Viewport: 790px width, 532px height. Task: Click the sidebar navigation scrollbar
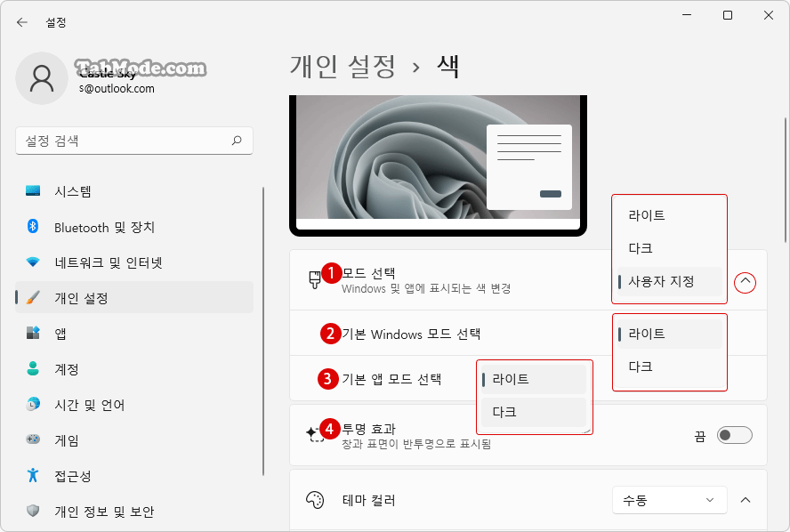[263, 331]
